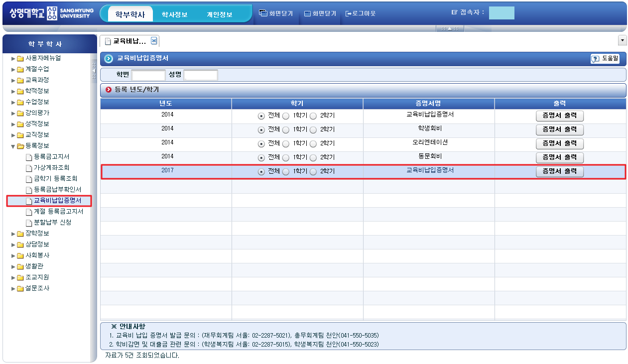This screenshot has width=628, height=364.
Task: Open 등록금납부확인서 in the sidebar
Action: (x=57, y=190)
